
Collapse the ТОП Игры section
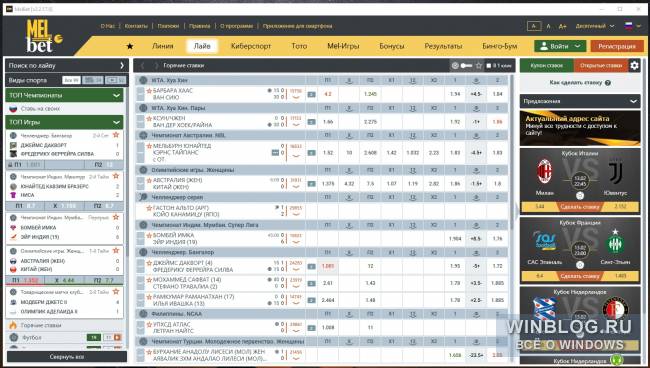(116, 122)
